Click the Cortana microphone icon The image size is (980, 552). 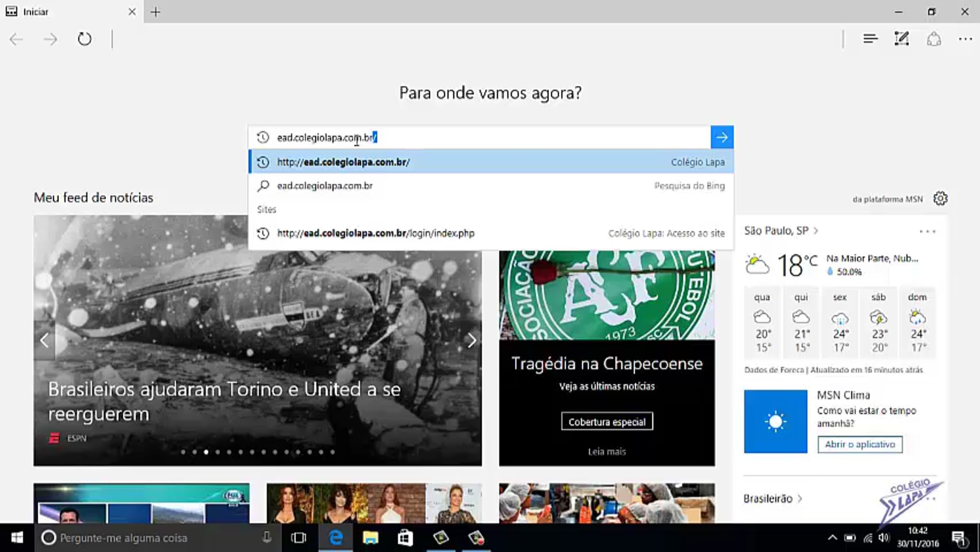[267, 537]
